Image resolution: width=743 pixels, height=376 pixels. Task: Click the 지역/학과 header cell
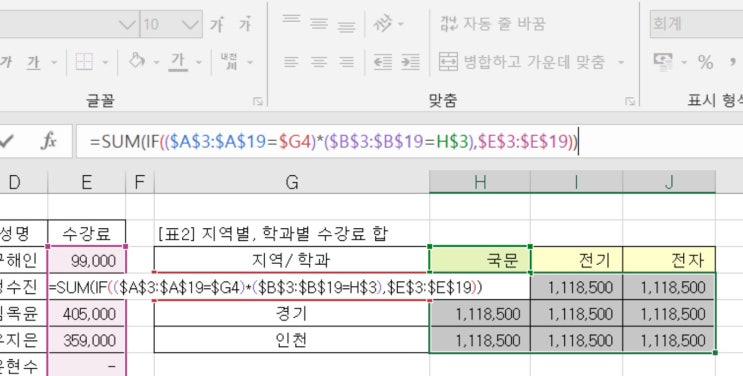291,260
